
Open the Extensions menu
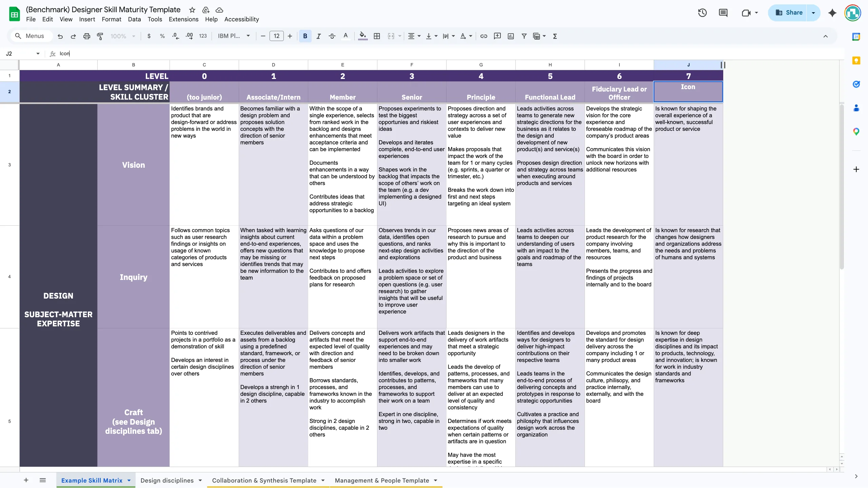tap(184, 19)
